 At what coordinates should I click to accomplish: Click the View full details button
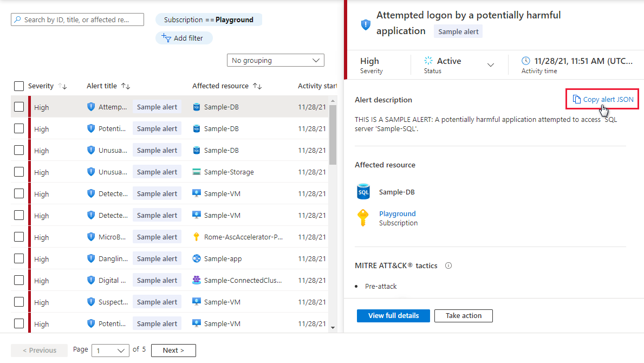(x=393, y=316)
